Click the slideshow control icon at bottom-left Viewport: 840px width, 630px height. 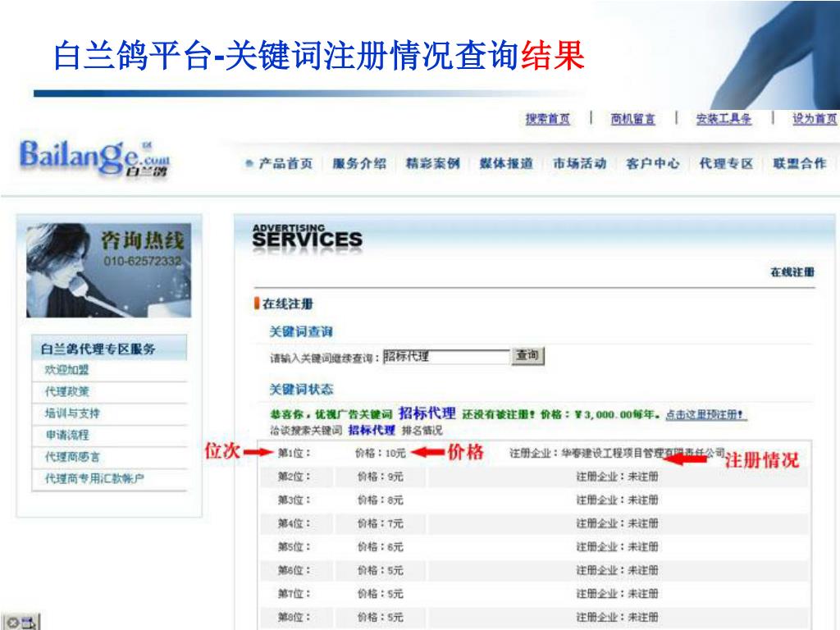click(x=20, y=622)
